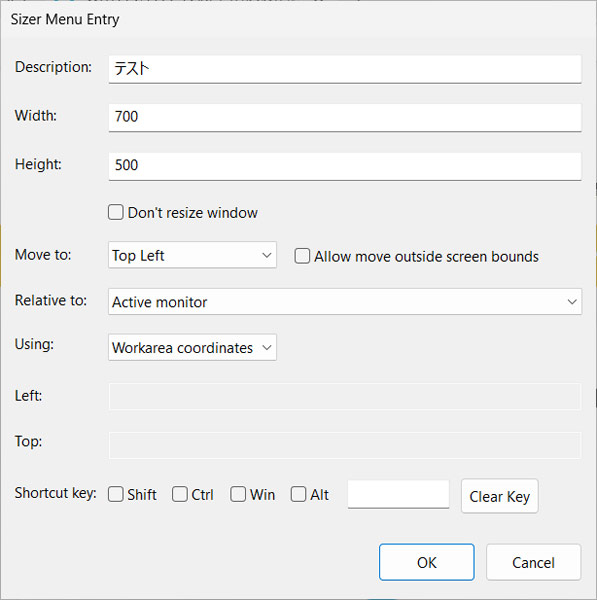The height and width of the screenshot is (600, 597).
Task: Click the disabled Top coordinate field
Action: pyautogui.click(x=345, y=445)
